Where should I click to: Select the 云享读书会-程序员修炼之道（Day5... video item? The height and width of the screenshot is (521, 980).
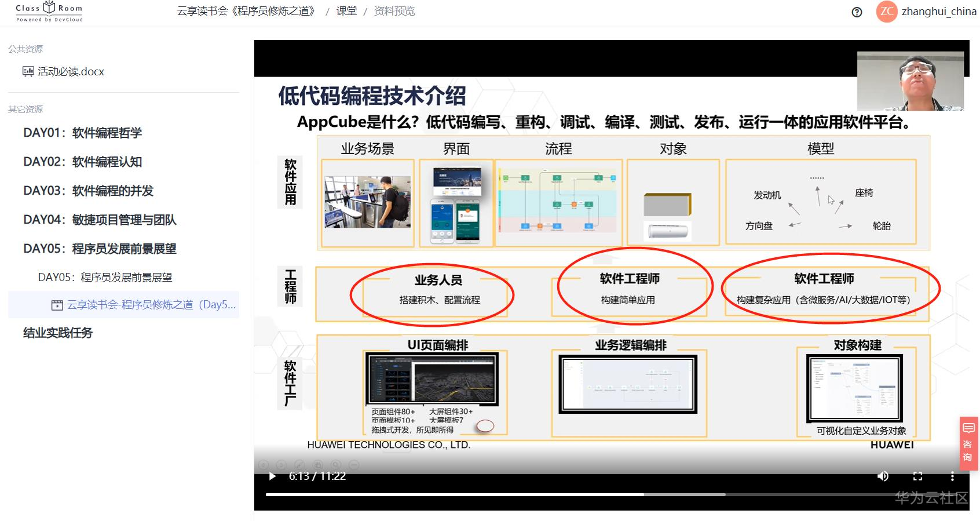coord(123,305)
